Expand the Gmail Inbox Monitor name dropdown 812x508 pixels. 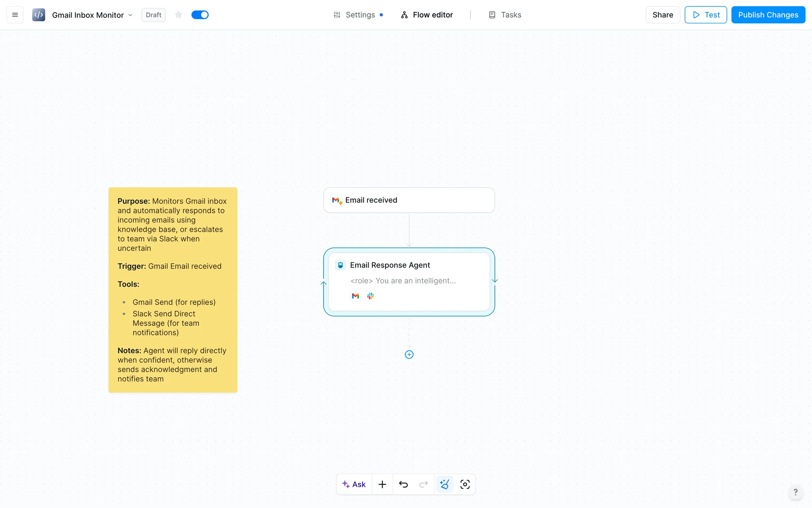click(x=130, y=15)
